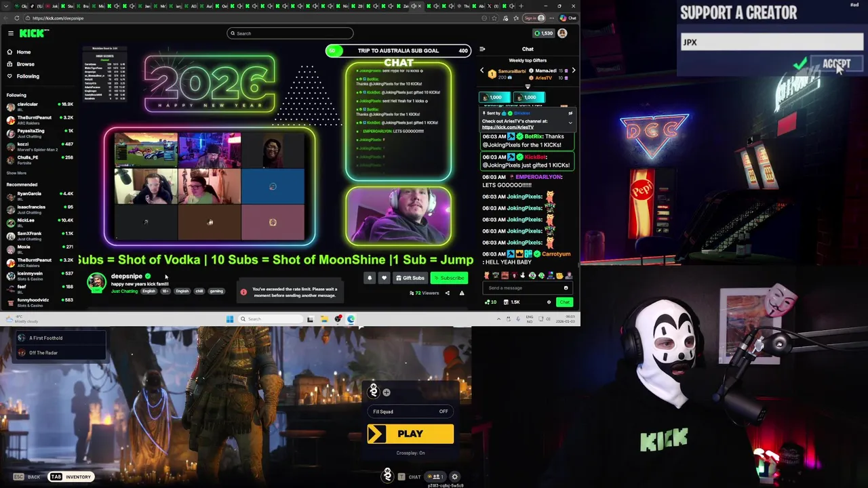Viewport: 868px width, 488px height.
Task: Click the BACK button in game
Action: (x=27, y=477)
